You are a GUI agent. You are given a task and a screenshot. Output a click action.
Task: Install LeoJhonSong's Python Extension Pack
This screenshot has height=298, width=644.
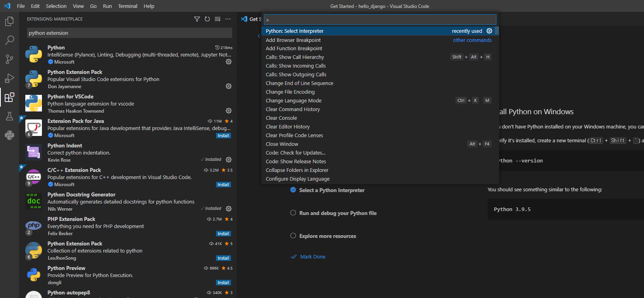point(224,258)
